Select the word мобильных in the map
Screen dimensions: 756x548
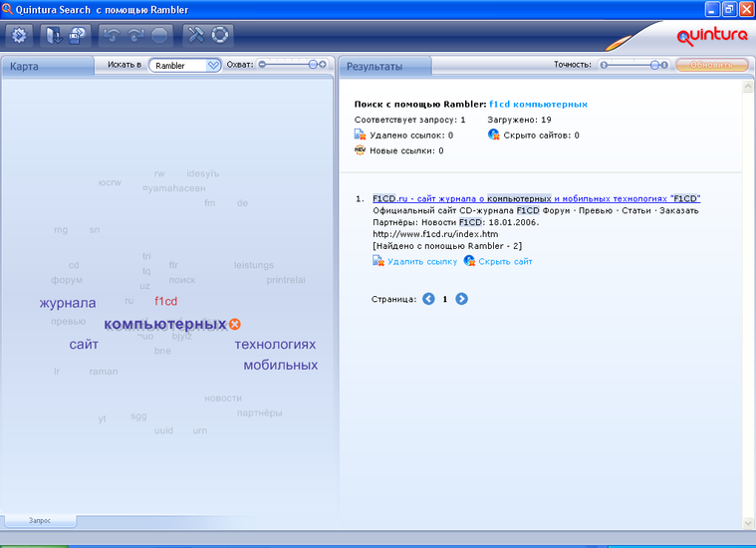(281, 366)
